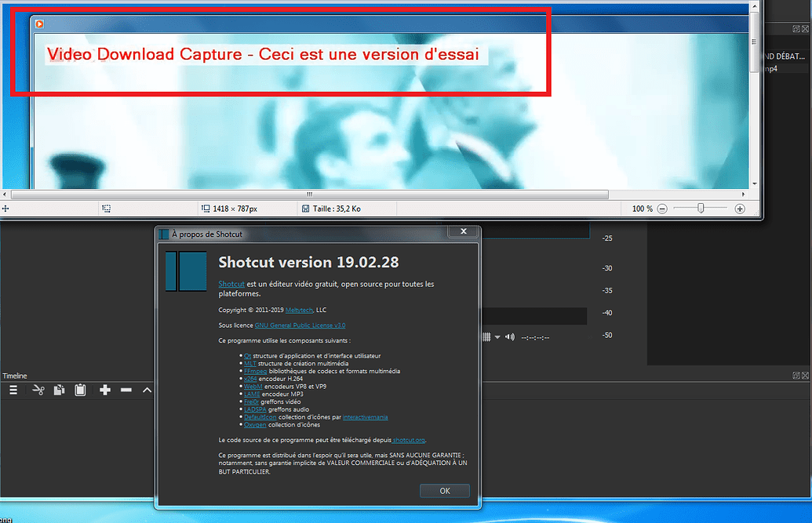Open the Timeline hamburger menu

click(x=13, y=390)
